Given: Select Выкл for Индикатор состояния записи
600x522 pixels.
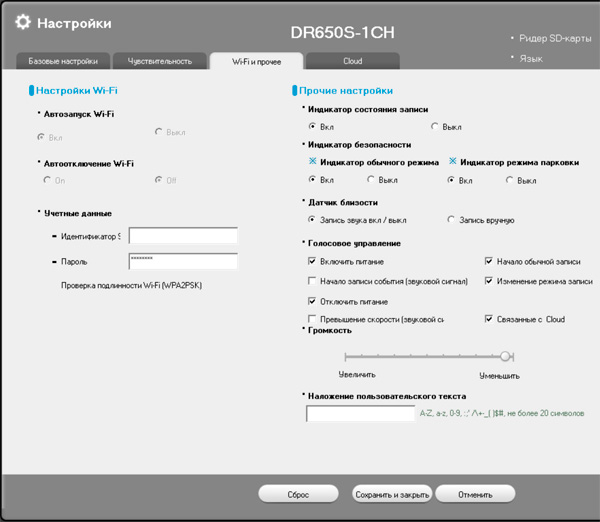Looking at the screenshot, I should (x=435, y=127).
